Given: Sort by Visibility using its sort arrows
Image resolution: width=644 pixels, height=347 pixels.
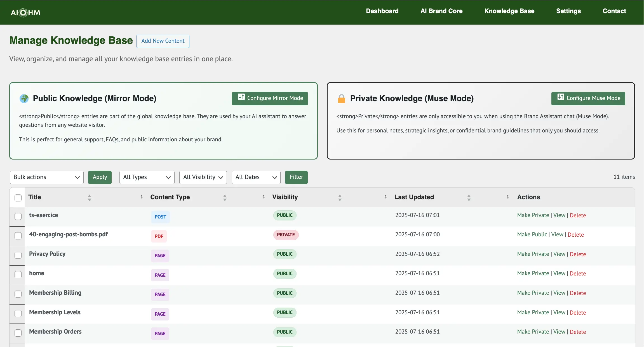Looking at the screenshot, I should (340, 198).
